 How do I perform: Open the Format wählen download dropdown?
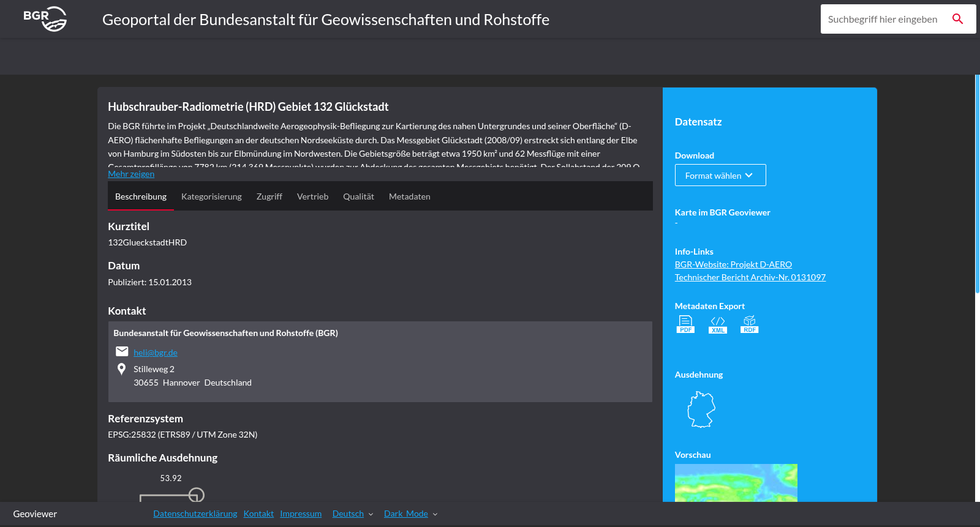point(720,175)
